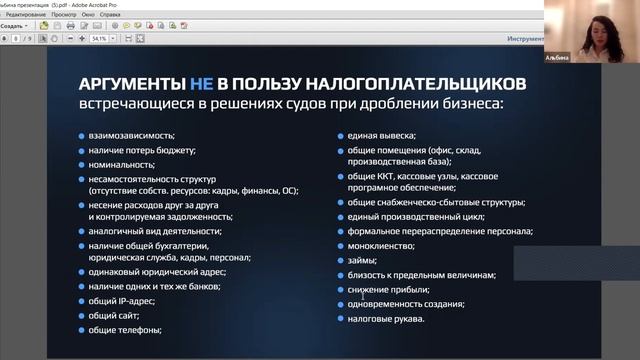
Task: Click "аналогичный вид деятельности;" bullet text
Action: pos(155,231)
